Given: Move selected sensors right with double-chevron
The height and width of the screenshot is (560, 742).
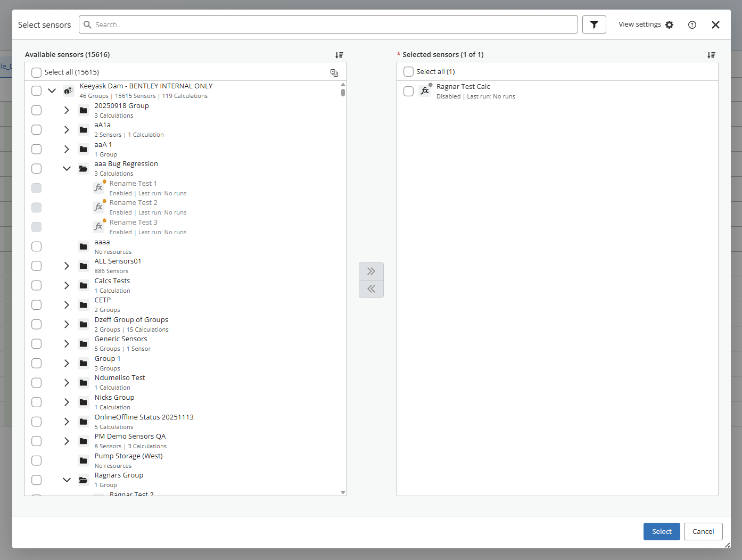Looking at the screenshot, I should [x=371, y=271].
